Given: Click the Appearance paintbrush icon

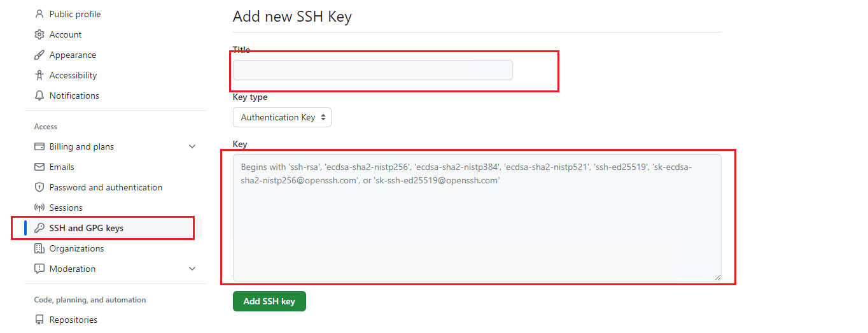Looking at the screenshot, I should [x=39, y=55].
